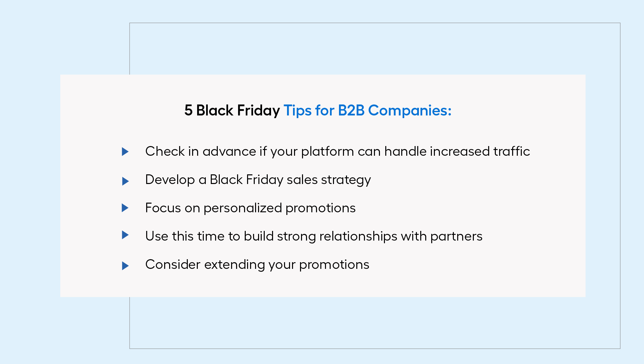Click the tip about building strong relationships with partners

pos(314,237)
